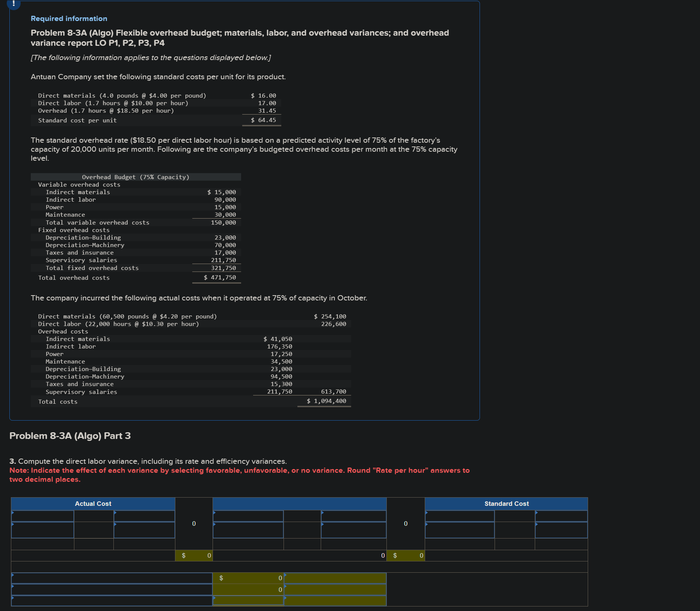This screenshot has width=700, height=611.
Task: Select favorable/unfavorable dropdown for second variance row
Action: (x=335, y=590)
